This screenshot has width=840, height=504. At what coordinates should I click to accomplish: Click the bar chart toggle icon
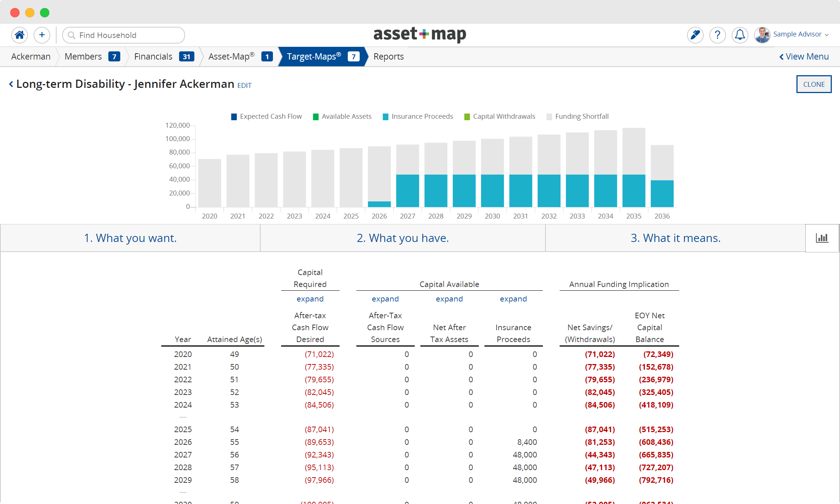822,238
